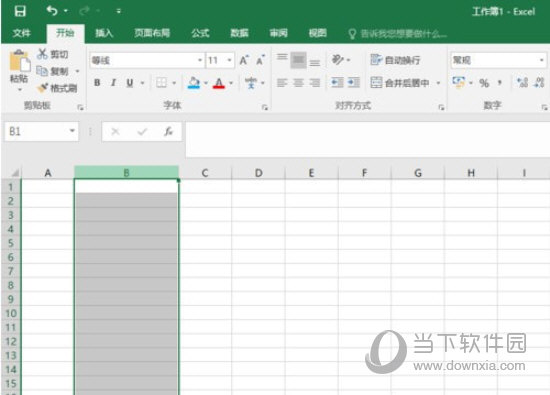
Task: Toggle Italic formatting
Action: (x=113, y=83)
